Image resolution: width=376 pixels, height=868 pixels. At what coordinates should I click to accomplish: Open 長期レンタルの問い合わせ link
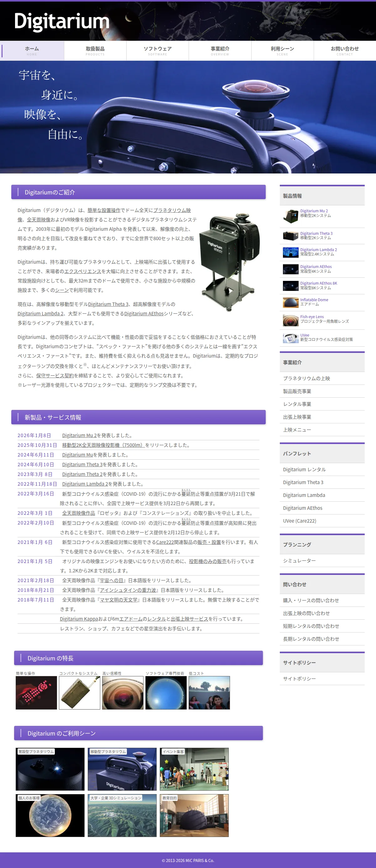tap(322, 638)
